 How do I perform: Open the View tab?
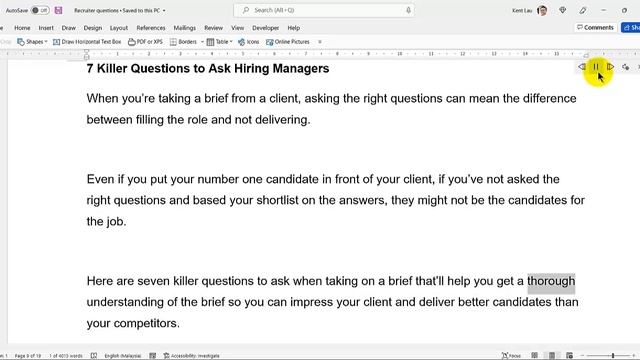point(237,28)
